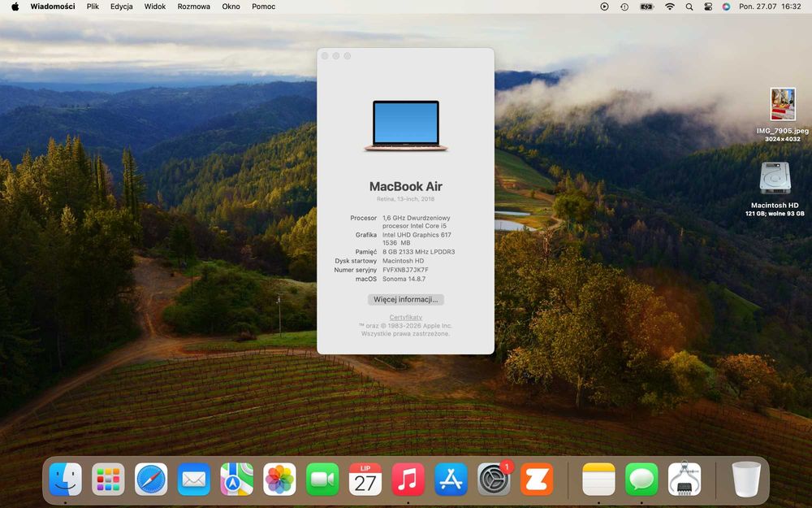Image resolution: width=812 pixels, height=508 pixels.
Task: Open the Calendar icon showing LIP 27
Action: (365, 480)
